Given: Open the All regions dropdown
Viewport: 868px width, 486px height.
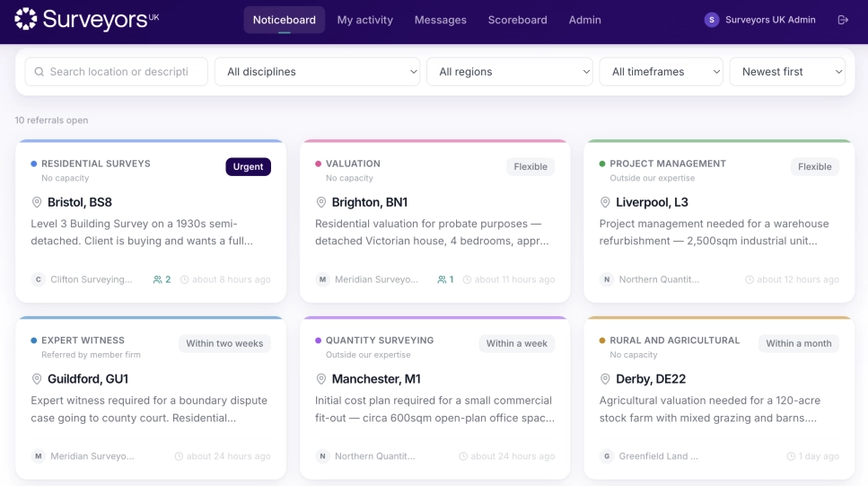Looking at the screenshot, I should (510, 72).
